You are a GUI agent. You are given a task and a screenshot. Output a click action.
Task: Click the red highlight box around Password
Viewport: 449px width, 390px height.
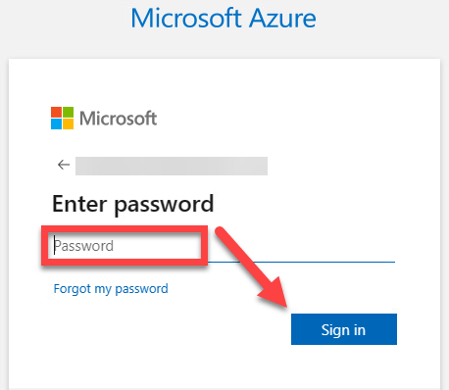125,246
